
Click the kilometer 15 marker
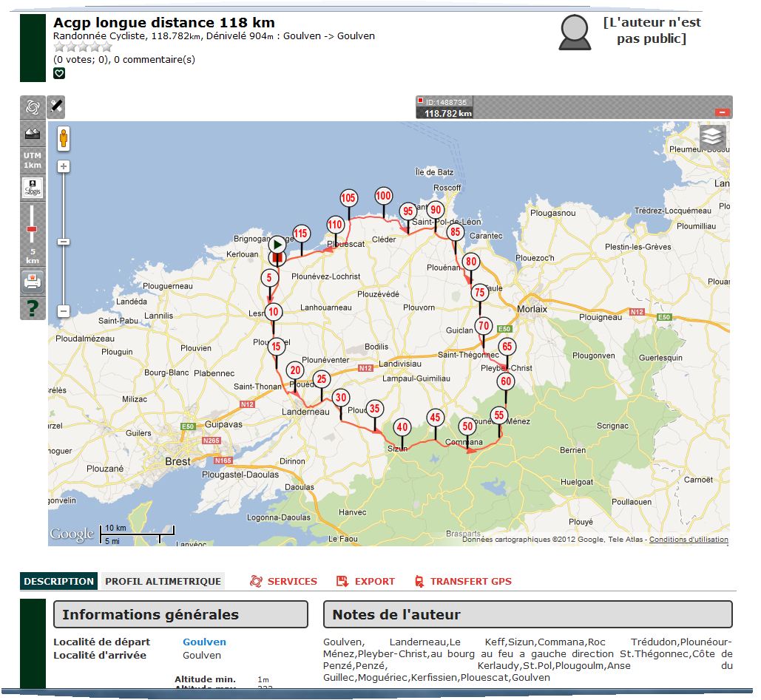[276, 347]
